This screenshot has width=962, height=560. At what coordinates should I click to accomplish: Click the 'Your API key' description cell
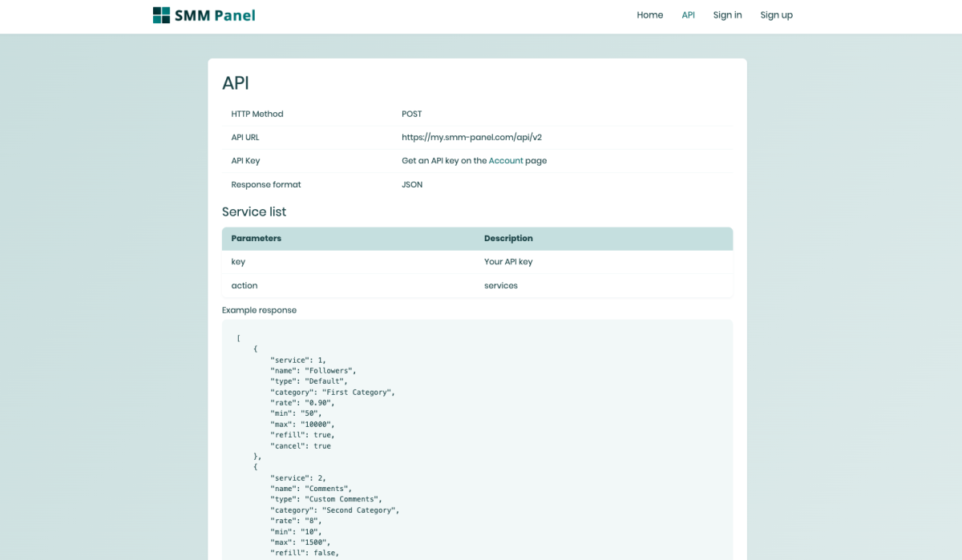[508, 262]
